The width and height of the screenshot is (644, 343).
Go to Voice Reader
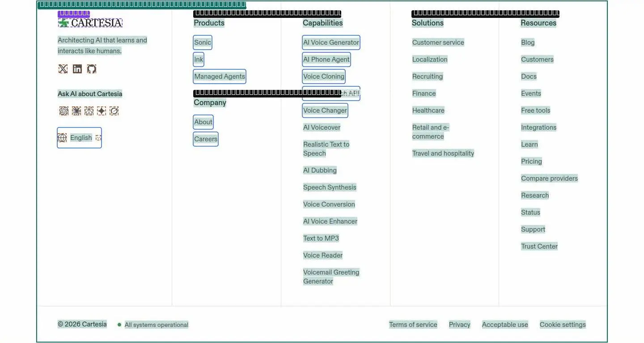[323, 255]
